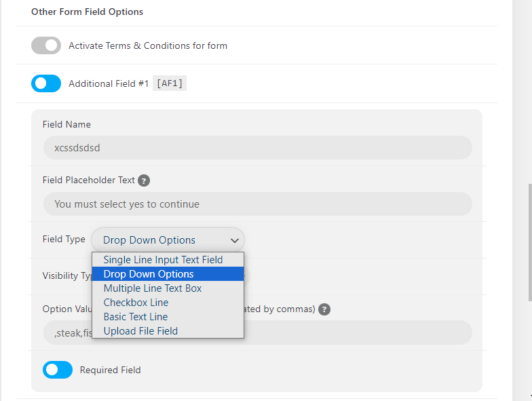Click the Activate Terms & Conditions label
Screen dimensions: 532x401
click(x=148, y=45)
